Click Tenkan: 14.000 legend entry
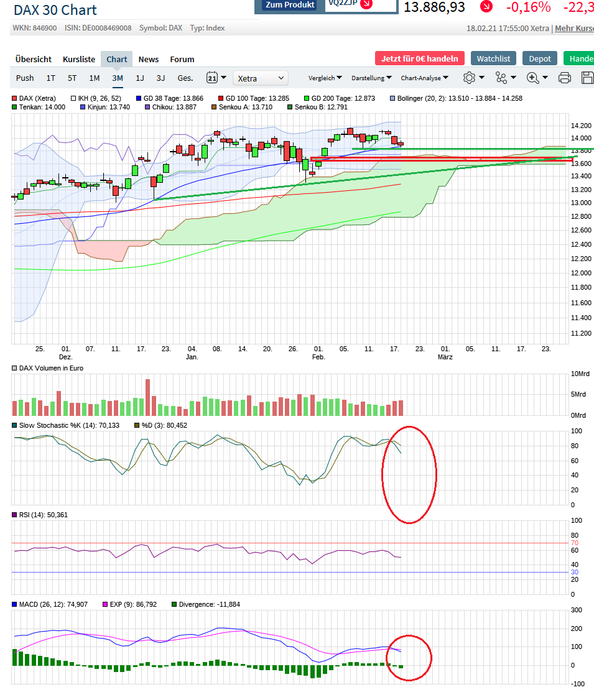 pyautogui.click(x=39, y=107)
